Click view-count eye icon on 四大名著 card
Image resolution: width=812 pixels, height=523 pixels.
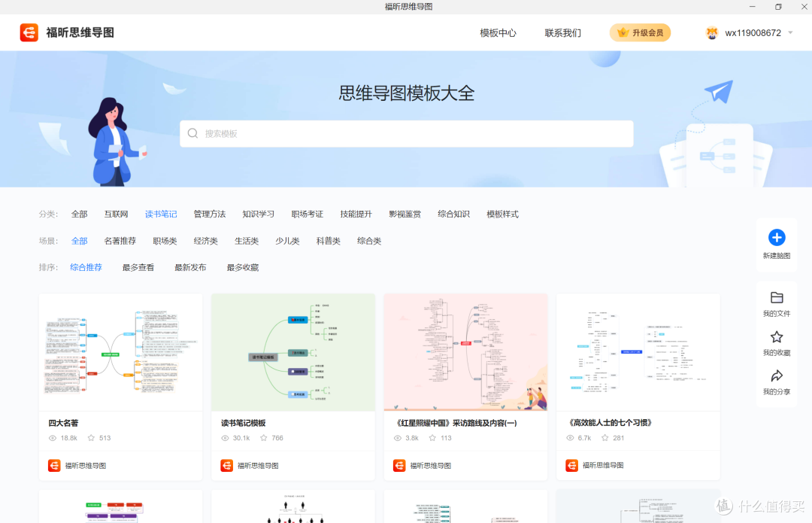pos(53,438)
